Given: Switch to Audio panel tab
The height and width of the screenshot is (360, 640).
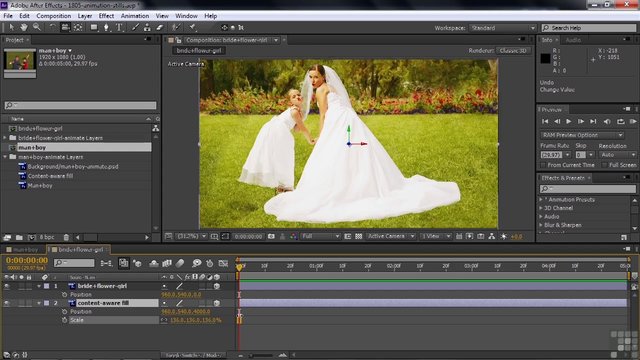Looking at the screenshot, I should tap(573, 40).
